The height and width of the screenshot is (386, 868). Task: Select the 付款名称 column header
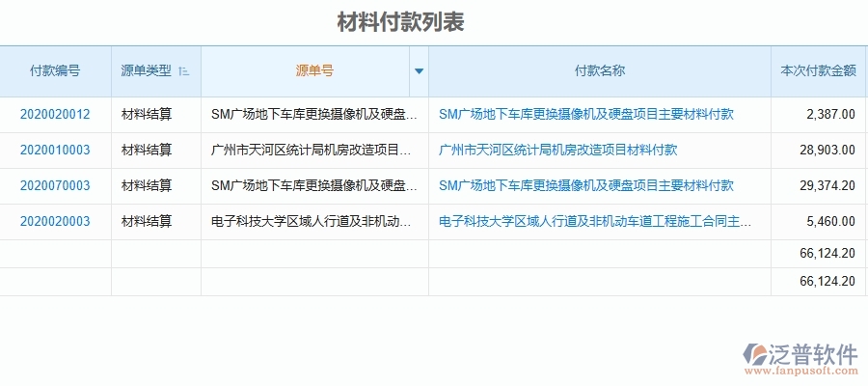pyautogui.click(x=599, y=70)
